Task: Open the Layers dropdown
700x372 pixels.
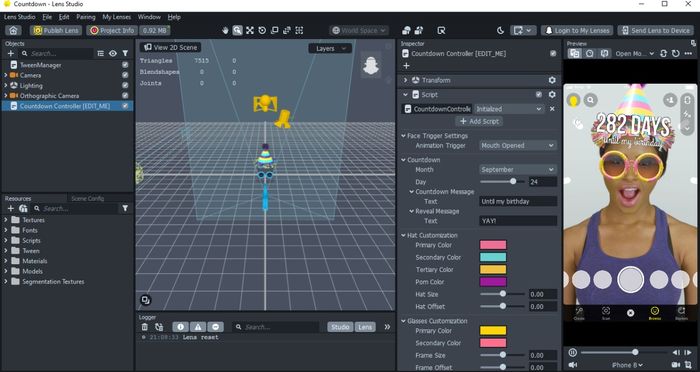Action: pos(330,49)
